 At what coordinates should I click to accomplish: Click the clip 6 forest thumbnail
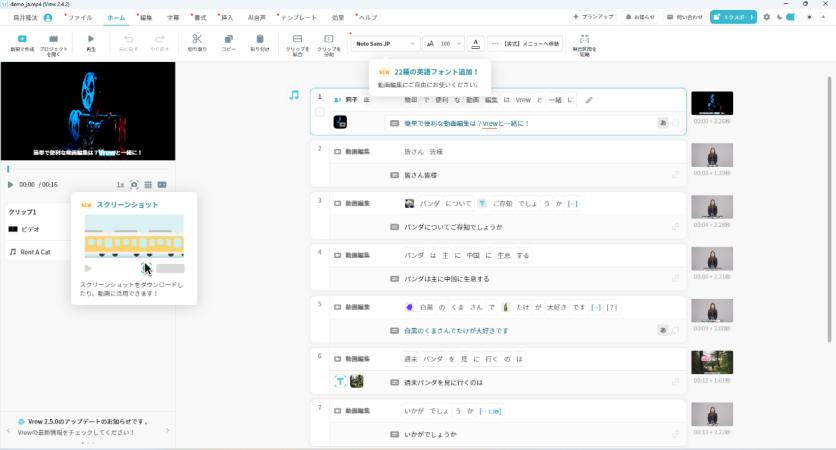(712, 363)
